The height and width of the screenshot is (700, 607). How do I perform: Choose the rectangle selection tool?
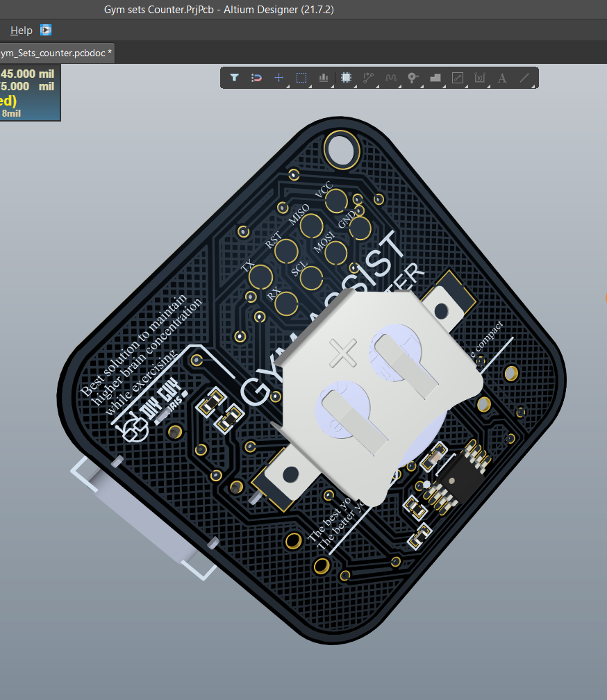[301, 78]
